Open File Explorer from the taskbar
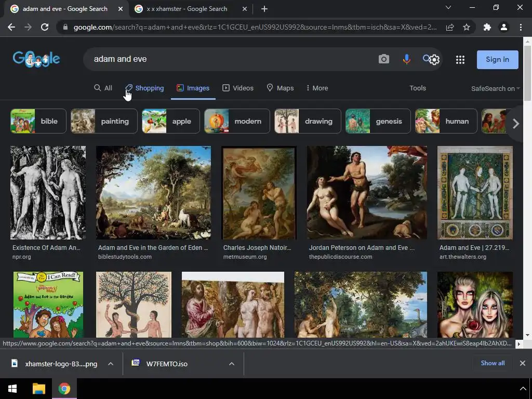This screenshot has height=399, width=532. [38, 389]
